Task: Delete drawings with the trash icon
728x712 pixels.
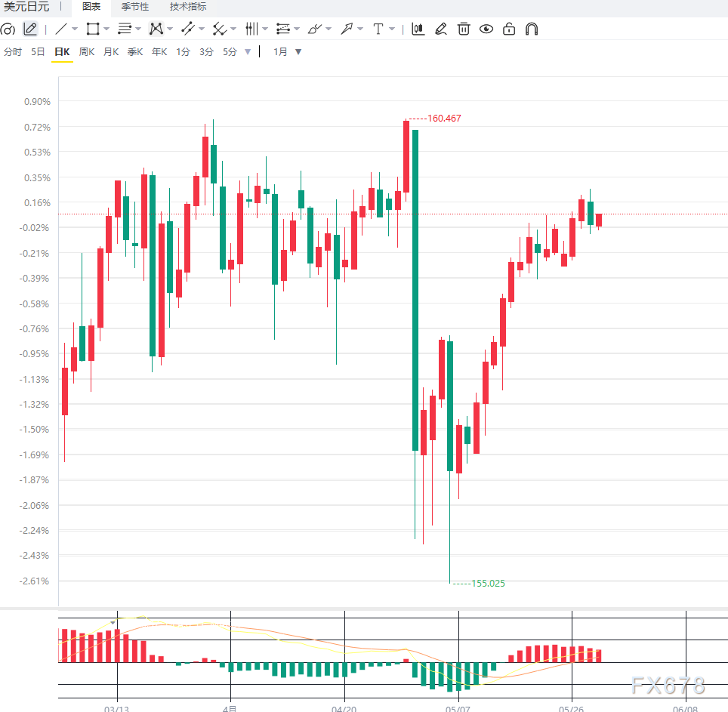Action: [x=464, y=29]
